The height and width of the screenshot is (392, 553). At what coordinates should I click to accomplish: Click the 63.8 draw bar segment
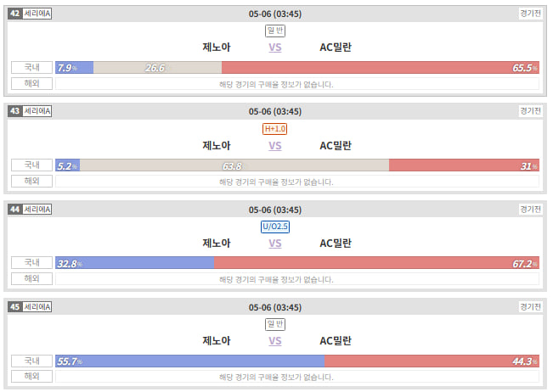pyautogui.click(x=234, y=165)
